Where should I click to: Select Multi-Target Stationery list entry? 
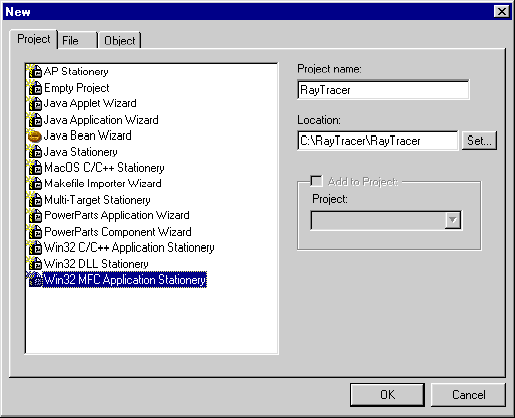click(97, 200)
